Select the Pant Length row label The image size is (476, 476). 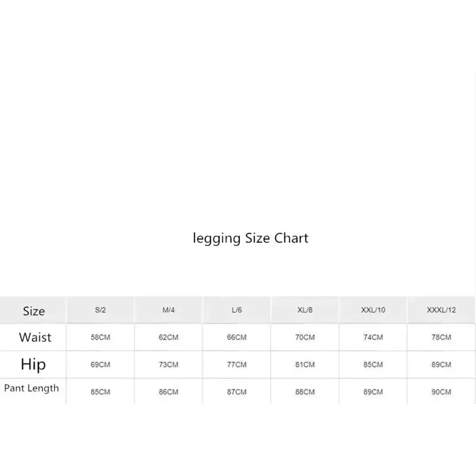tap(32, 389)
